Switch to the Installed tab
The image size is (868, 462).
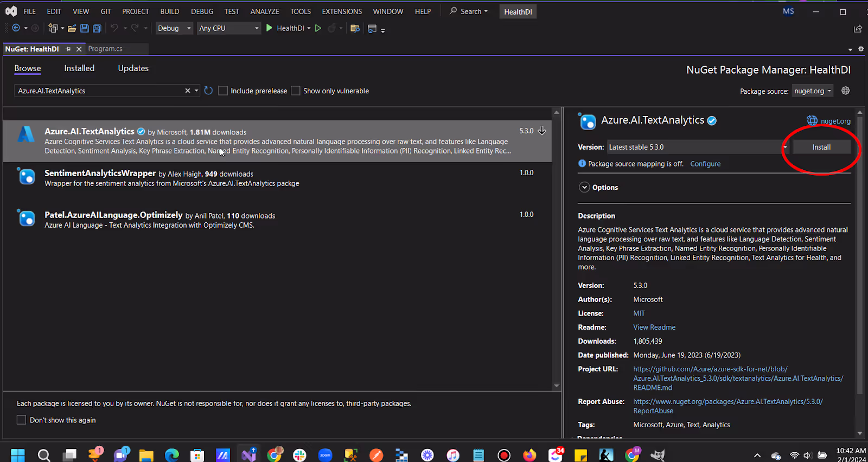79,68
